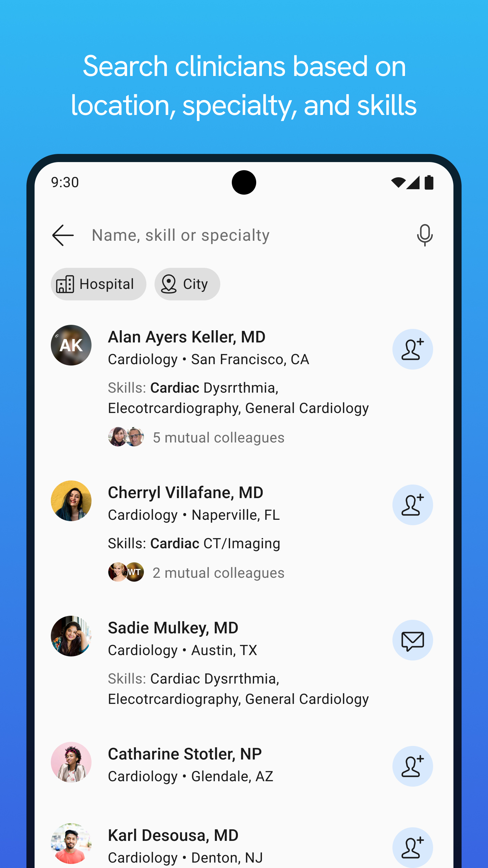Add Alan Ayers Keller as colleague
Screen dimensions: 488x868
[x=412, y=349]
